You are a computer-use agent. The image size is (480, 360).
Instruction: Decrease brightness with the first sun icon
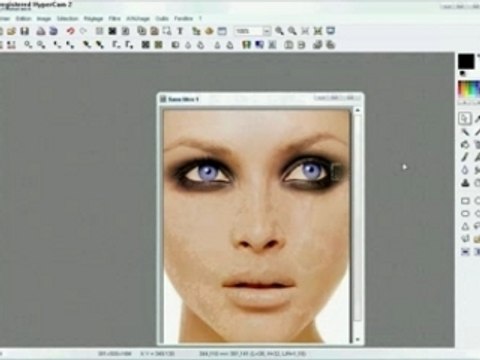[28, 45]
